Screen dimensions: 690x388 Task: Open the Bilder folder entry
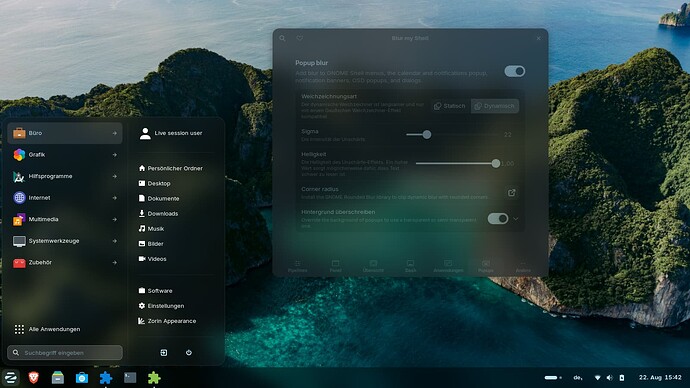[x=151, y=244]
